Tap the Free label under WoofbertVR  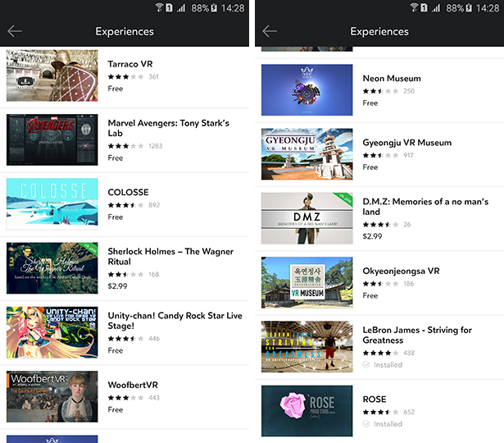pyautogui.click(x=115, y=409)
